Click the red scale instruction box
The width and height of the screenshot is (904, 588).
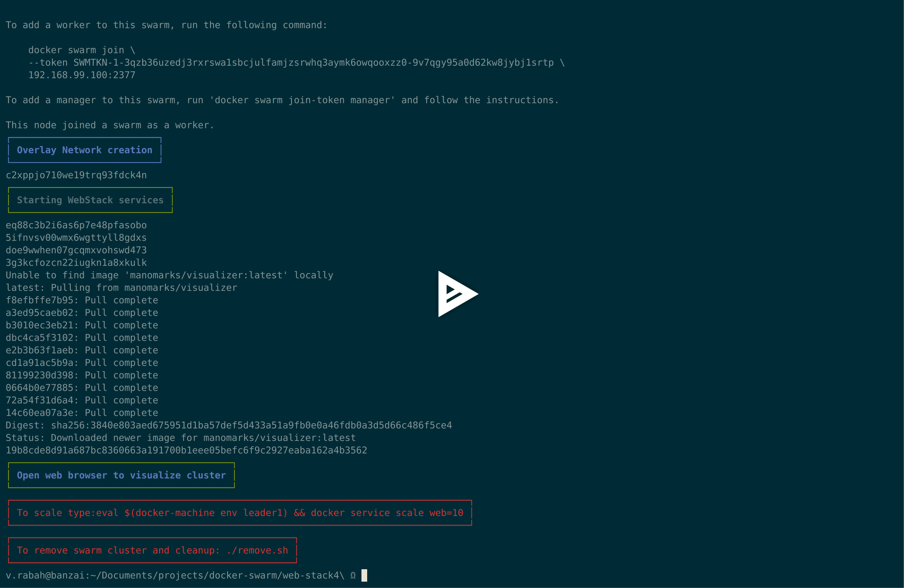(x=240, y=513)
